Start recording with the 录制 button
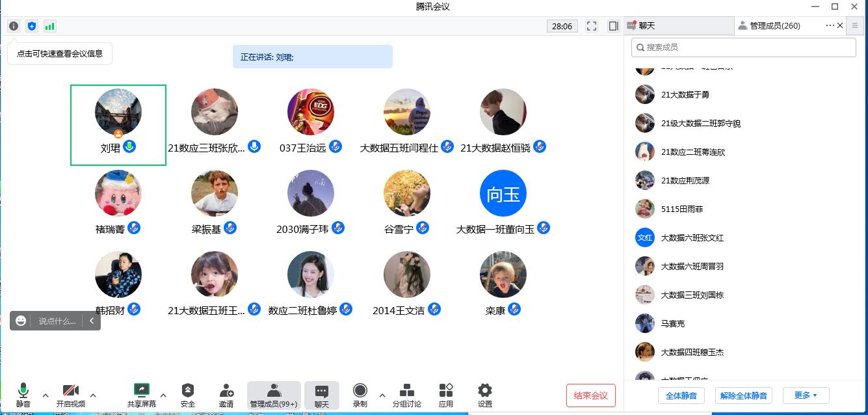The image size is (868, 415). [360, 395]
